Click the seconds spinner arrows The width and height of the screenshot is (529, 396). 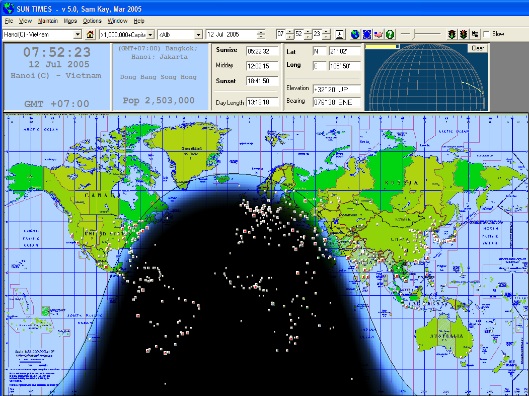tap(326, 34)
